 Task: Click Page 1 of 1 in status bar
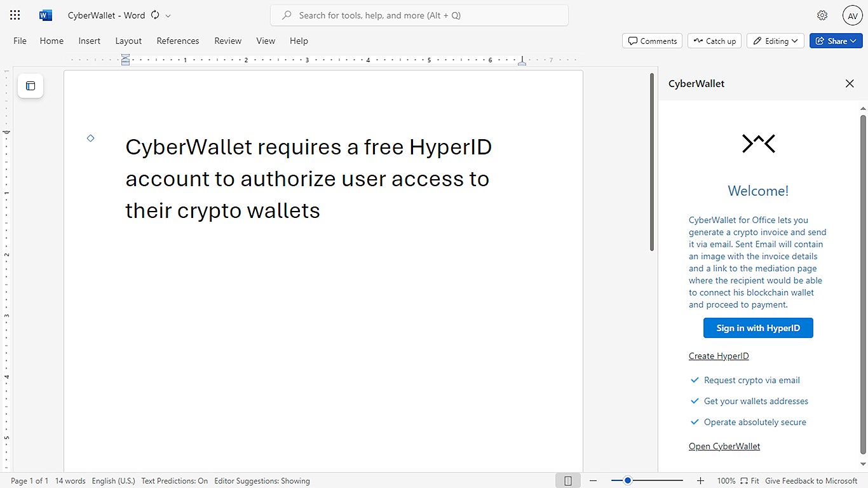(x=29, y=481)
